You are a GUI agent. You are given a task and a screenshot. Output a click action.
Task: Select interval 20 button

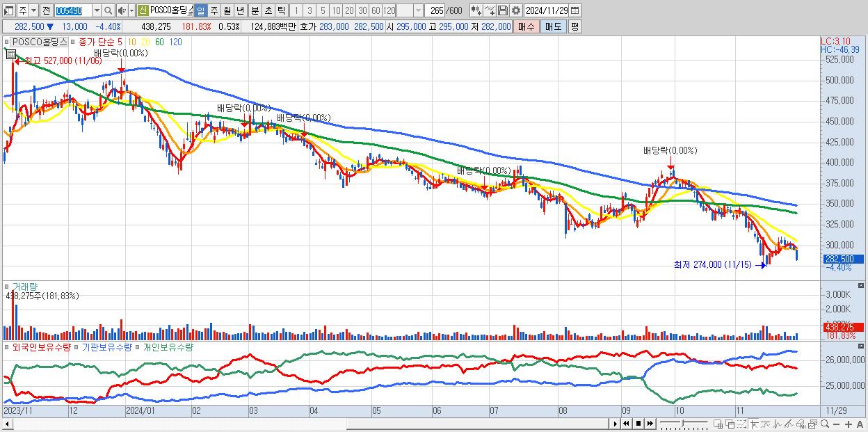(349, 10)
